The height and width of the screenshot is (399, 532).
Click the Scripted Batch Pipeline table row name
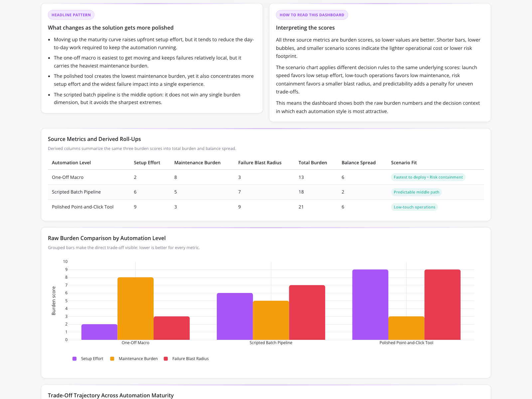pos(76,192)
